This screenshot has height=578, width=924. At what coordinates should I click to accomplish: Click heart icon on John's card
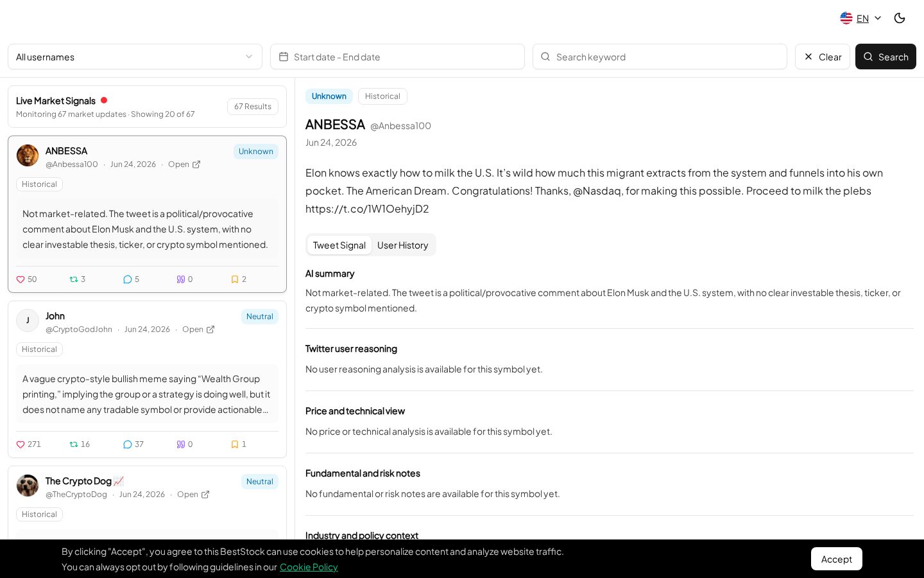pos(21,444)
